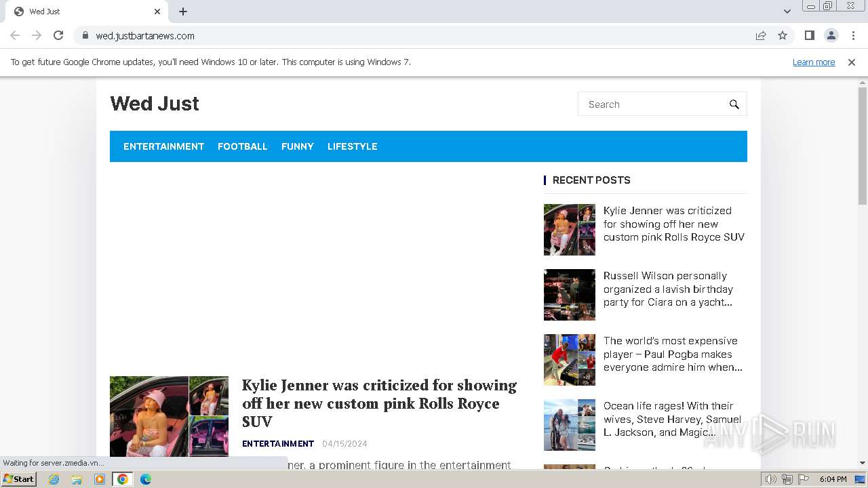The image size is (868, 488).
Task: Click the 04/15/2024 article date
Action: 344,444
